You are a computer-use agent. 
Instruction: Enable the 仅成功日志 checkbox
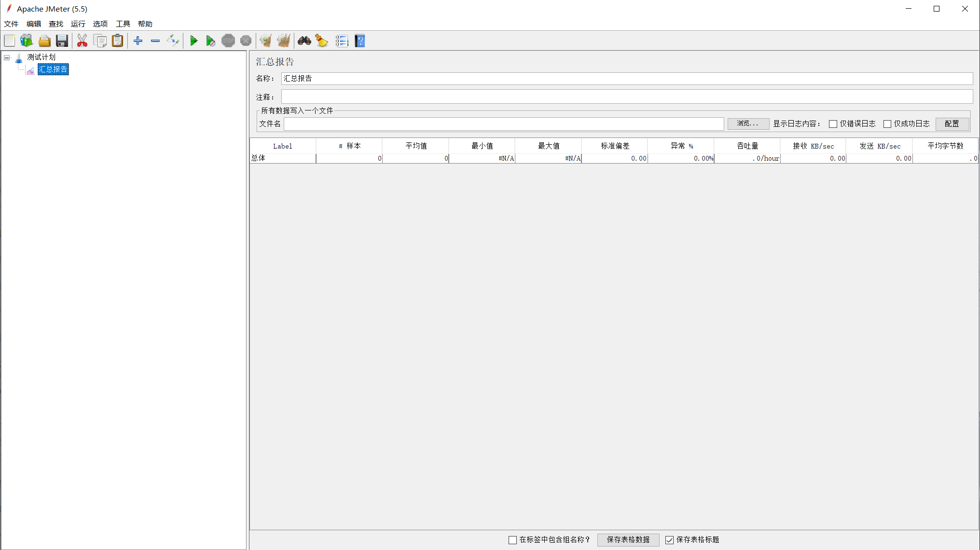tap(887, 124)
